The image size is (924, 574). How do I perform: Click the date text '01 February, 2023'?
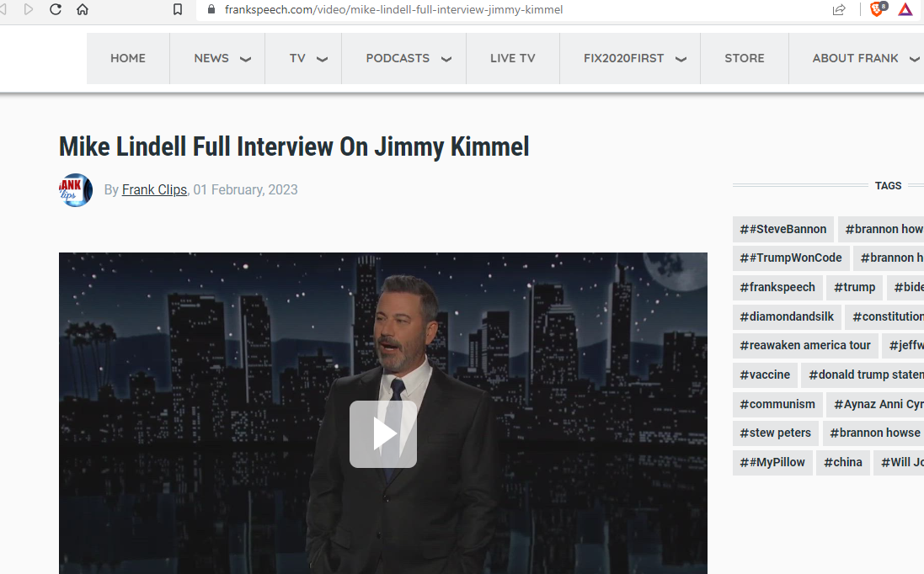click(245, 189)
